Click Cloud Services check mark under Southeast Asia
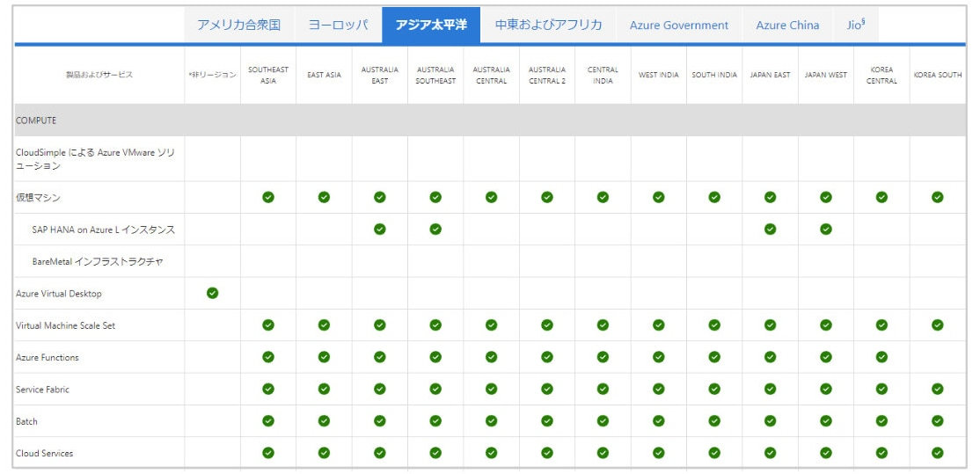980x474 pixels. click(268, 453)
